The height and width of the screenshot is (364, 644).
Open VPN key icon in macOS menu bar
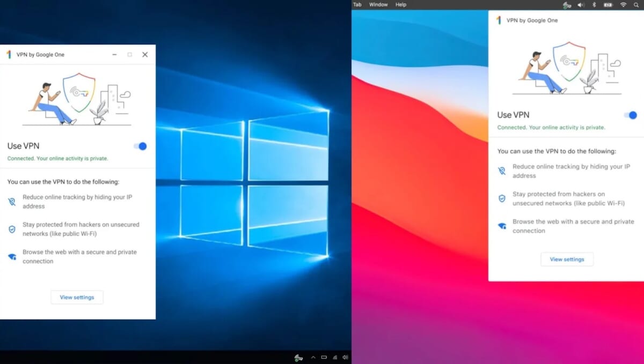pos(567,5)
